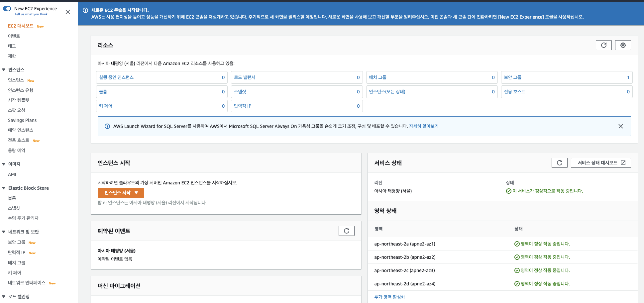
Task: Open EC2 대시보드 in sidebar
Action: click(x=21, y=26)
